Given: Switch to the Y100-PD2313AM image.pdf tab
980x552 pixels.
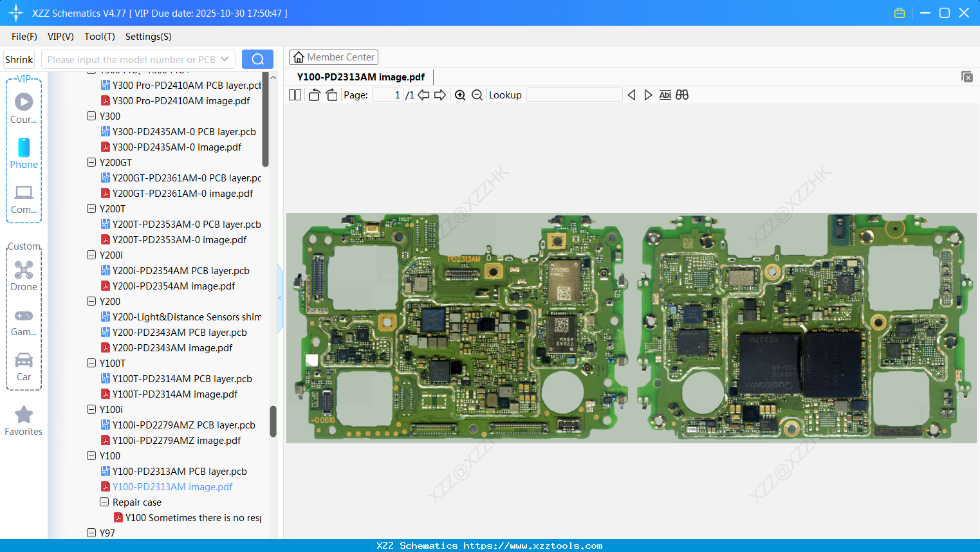Looking at the screenshot, I should pyautogui.click(x=360, y=77).
